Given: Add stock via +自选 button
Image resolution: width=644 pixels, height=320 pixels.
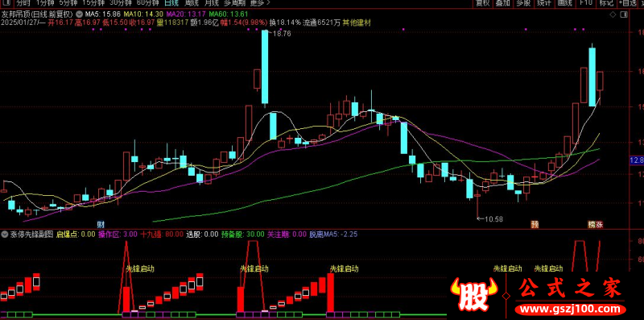Looking at the screenshot, I should 628,3.
